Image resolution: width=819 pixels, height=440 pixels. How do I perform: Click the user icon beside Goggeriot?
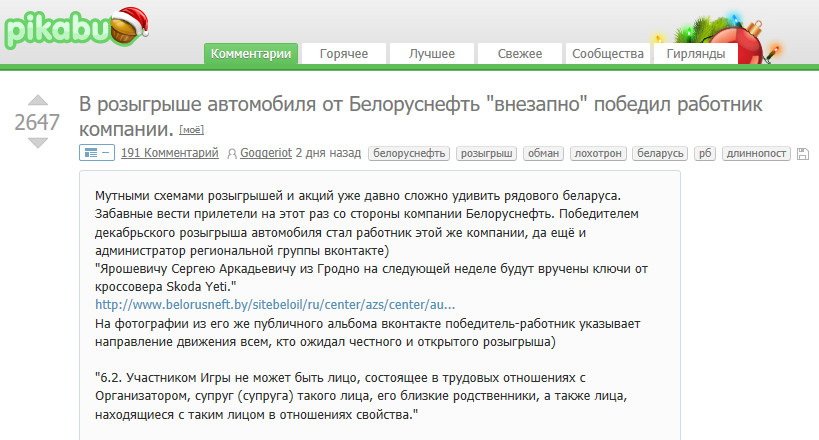click(232, 154)
